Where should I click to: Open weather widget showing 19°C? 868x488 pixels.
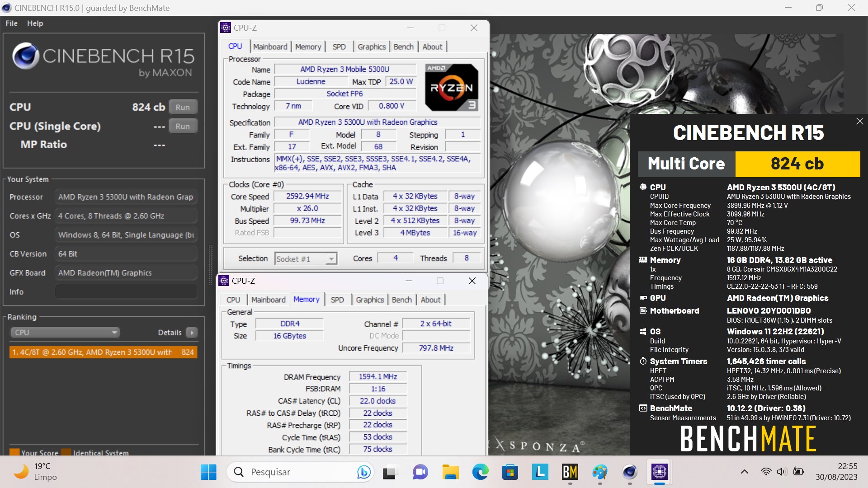(x=35, y=472)
